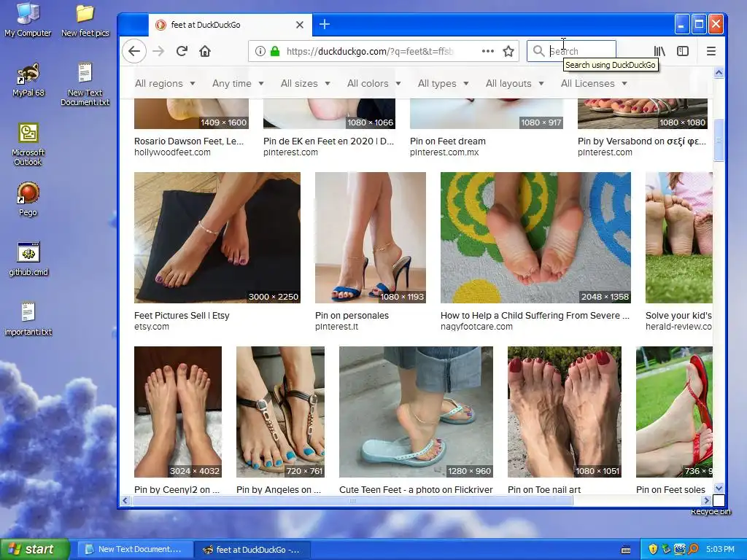Screen dimensions: 747x560
Task: Click horizontal scrollbar left arrow
Action: pyautogui.click(x=125, y=500)
